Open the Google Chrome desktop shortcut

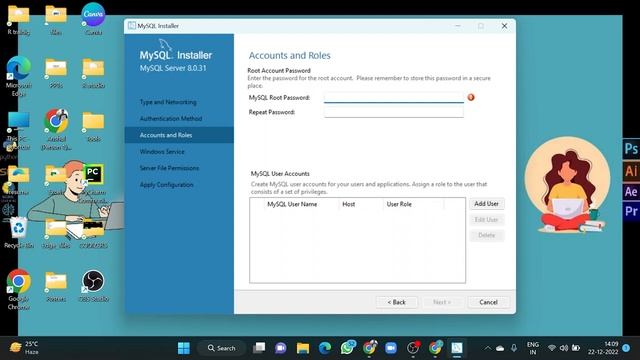pyautogui.click(x=18, y=289)
